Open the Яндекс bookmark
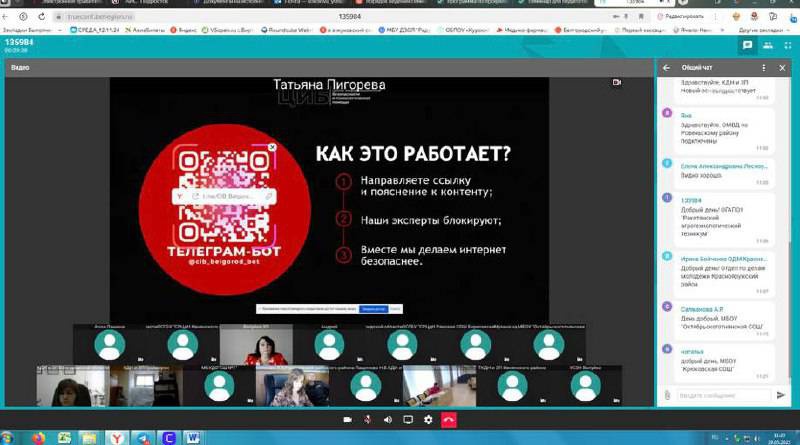This screenshot has width=800, height=445. (184, 30)
